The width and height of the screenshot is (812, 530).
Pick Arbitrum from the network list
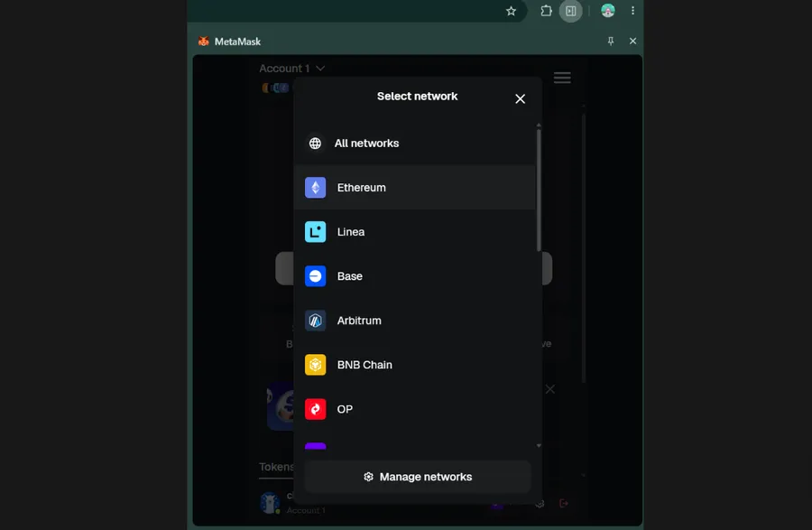tap(414, 321)
